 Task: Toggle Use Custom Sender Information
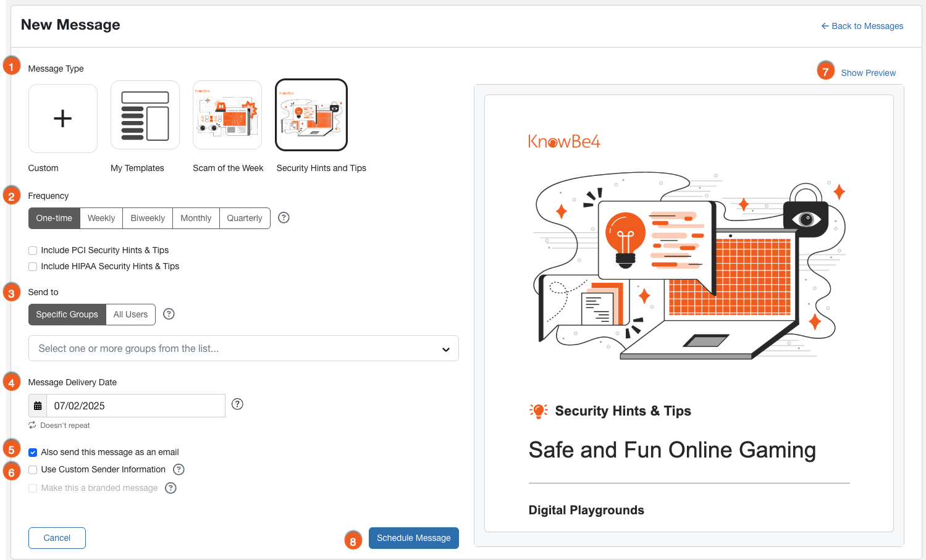[x=32, y=469]
